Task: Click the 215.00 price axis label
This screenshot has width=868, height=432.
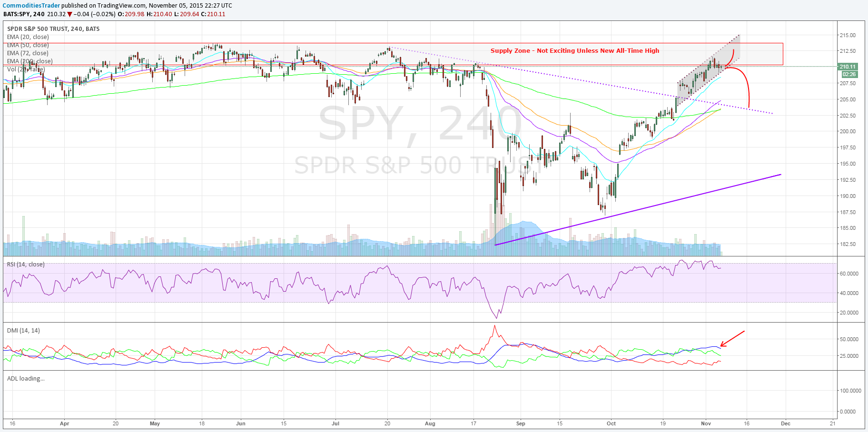Action: [848, 35]
